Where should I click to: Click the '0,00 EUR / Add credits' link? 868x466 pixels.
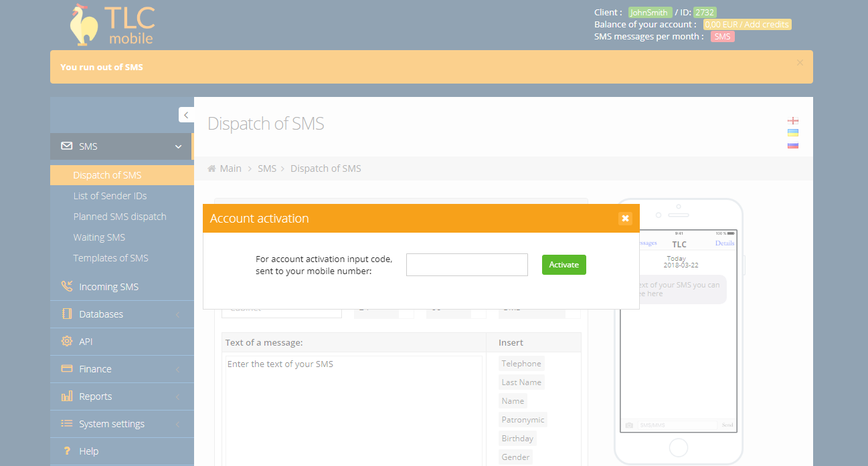pos(747,24)
